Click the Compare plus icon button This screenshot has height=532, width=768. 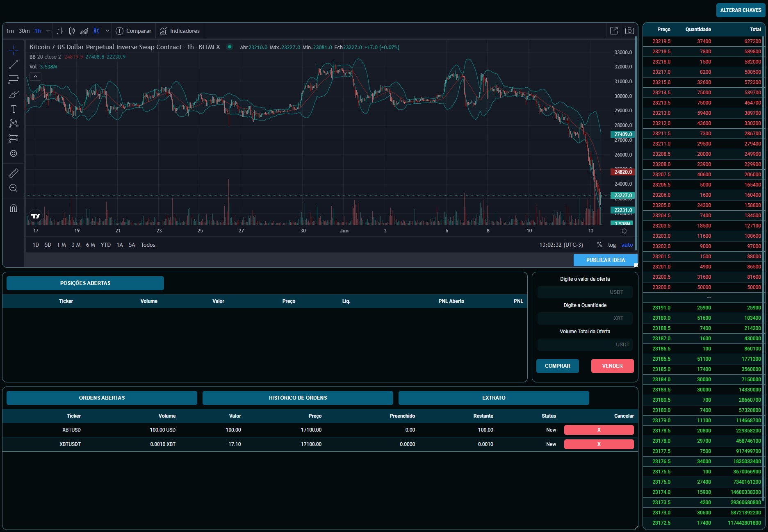(134, 31)
